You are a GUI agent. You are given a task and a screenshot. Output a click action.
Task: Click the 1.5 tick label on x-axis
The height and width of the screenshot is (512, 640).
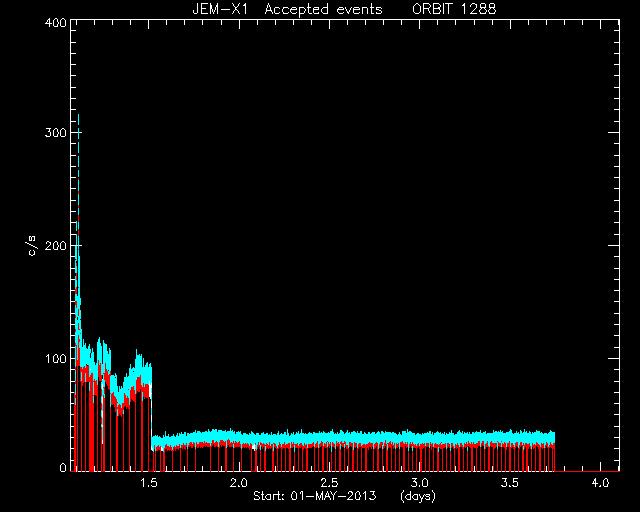click(x=149, y=483)
